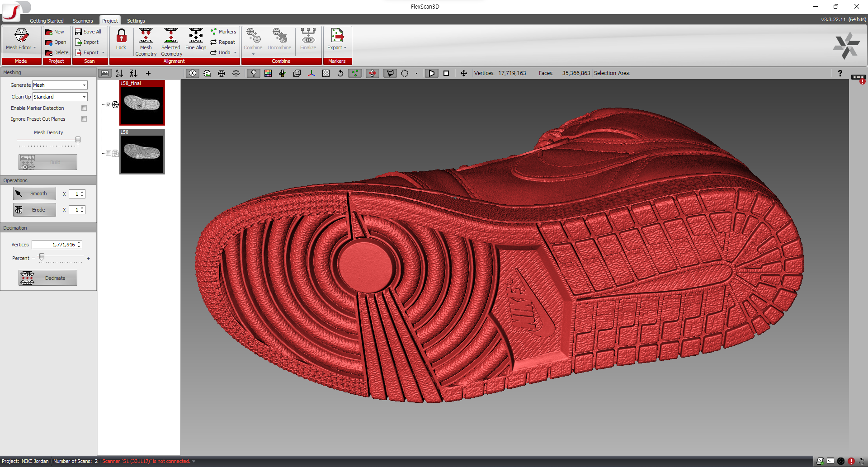This screenshot has height=467, width=868.
Task: Click the Erode operation button
Action: pyautogui.click(x=35, y=210)
